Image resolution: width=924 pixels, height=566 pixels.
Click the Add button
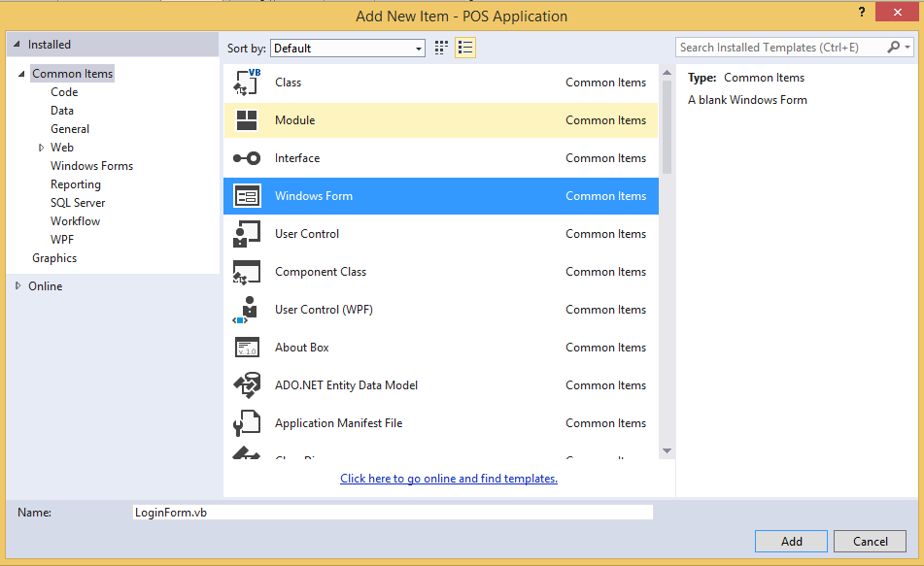coord(791,542)
